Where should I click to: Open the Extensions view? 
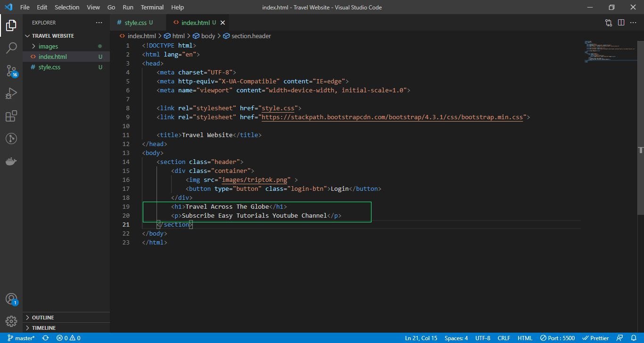click(x=11, y=116)
